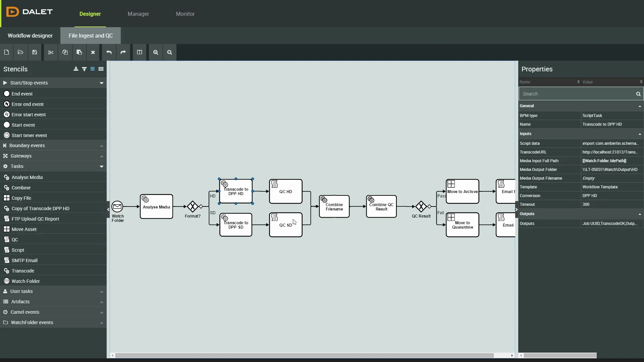Collapse the Start/Stop events section
Image resolution: width=644 pixels, height=362 pixels.
pyautogui.click(x=101, y=83)
